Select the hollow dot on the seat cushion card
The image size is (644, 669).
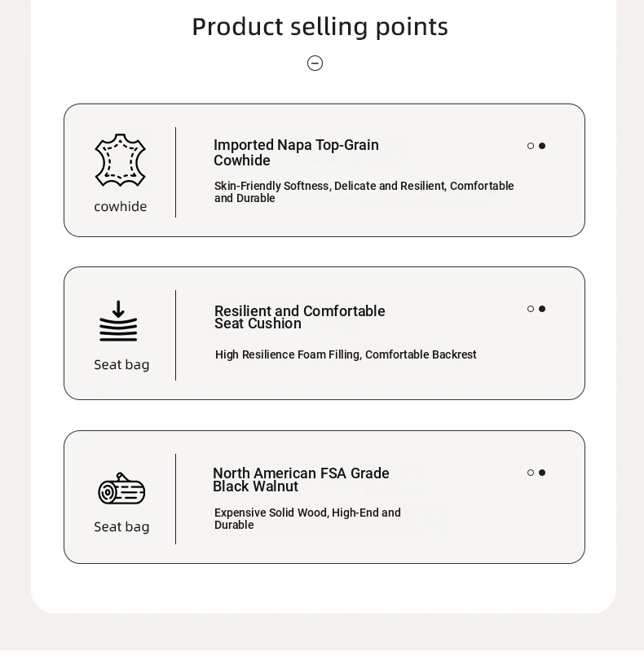click(x=531, y=309)
